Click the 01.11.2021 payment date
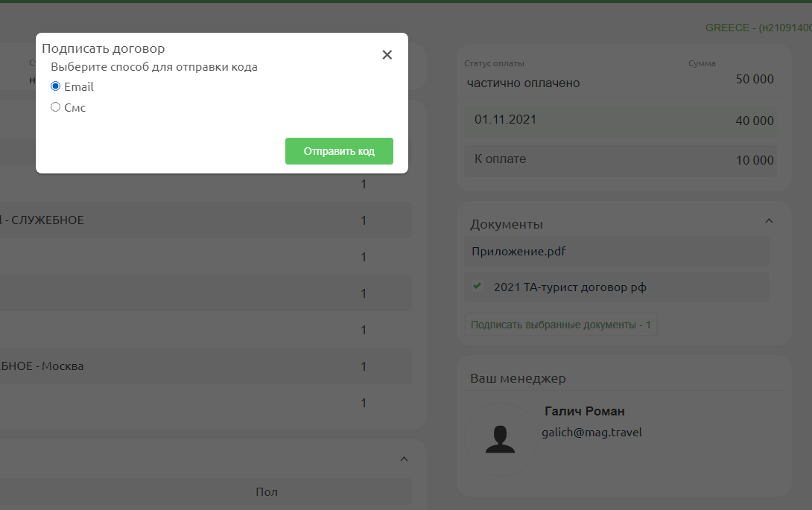Screen dimensions: 812x510 [505, 120]
